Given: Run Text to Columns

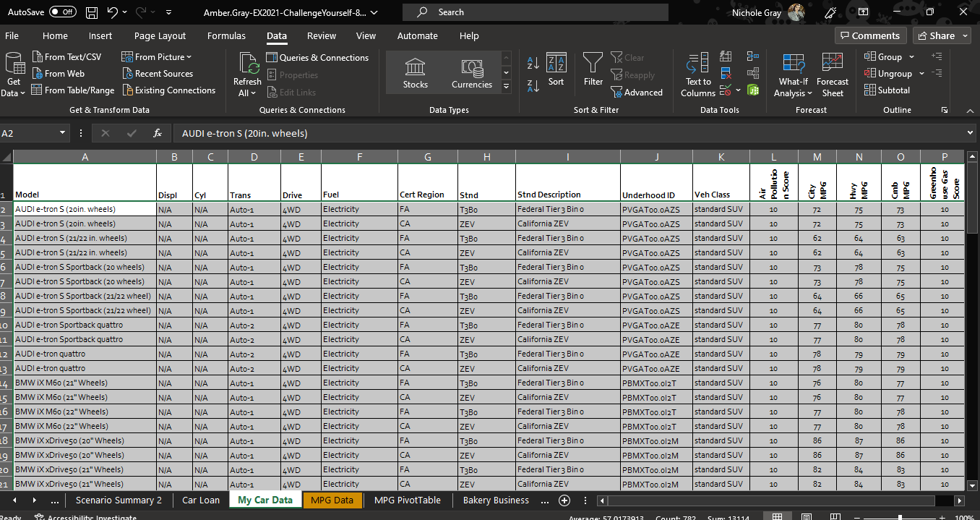Looking at the screenshot, I should point(697,71).
